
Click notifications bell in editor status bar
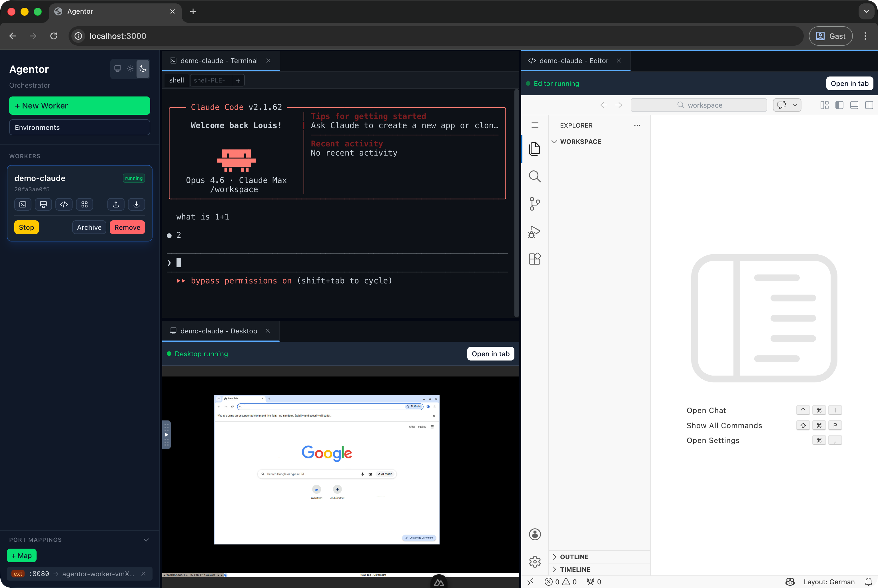[868, 582]
